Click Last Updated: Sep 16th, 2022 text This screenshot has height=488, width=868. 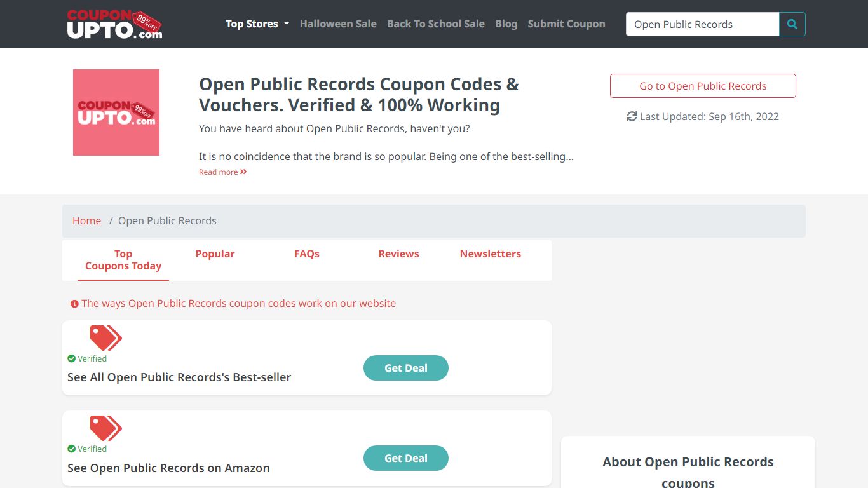click(x=709, y=116)
